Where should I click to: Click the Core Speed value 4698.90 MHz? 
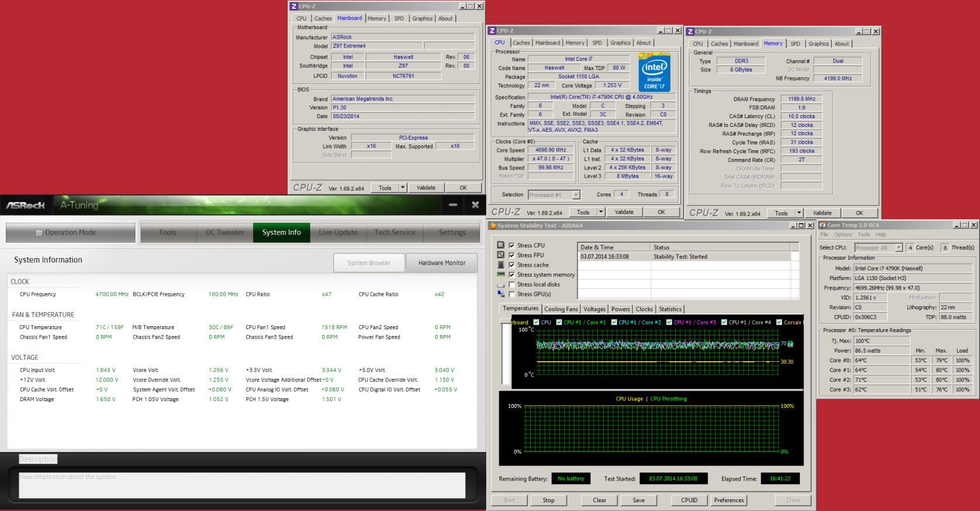tap(551, 150)
